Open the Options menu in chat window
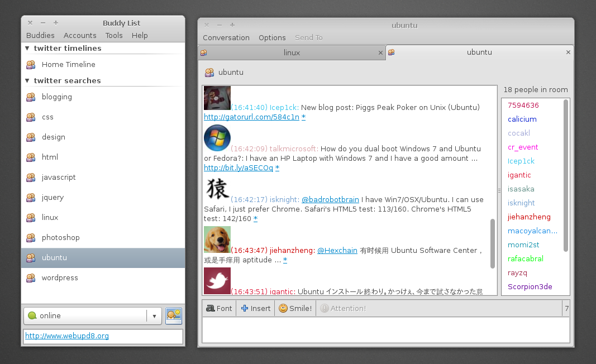The height and width of the screenshot is (364, 596). coord(272,37)
